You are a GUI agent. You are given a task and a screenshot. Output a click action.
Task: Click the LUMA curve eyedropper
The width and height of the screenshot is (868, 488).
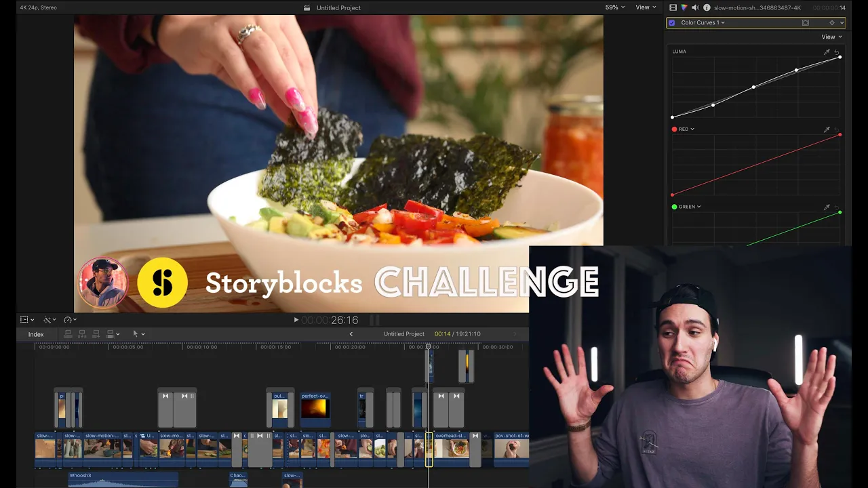pyautogui.click(x=827, y=52)
